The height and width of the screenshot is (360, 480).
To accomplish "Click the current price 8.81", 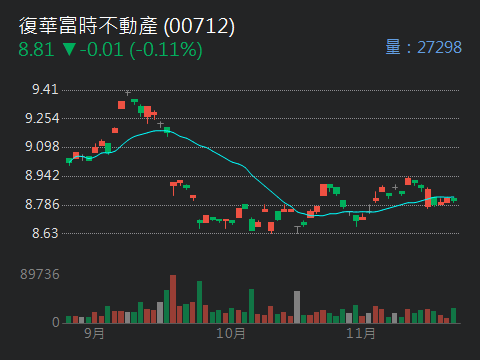I will (x=36, y=49).
